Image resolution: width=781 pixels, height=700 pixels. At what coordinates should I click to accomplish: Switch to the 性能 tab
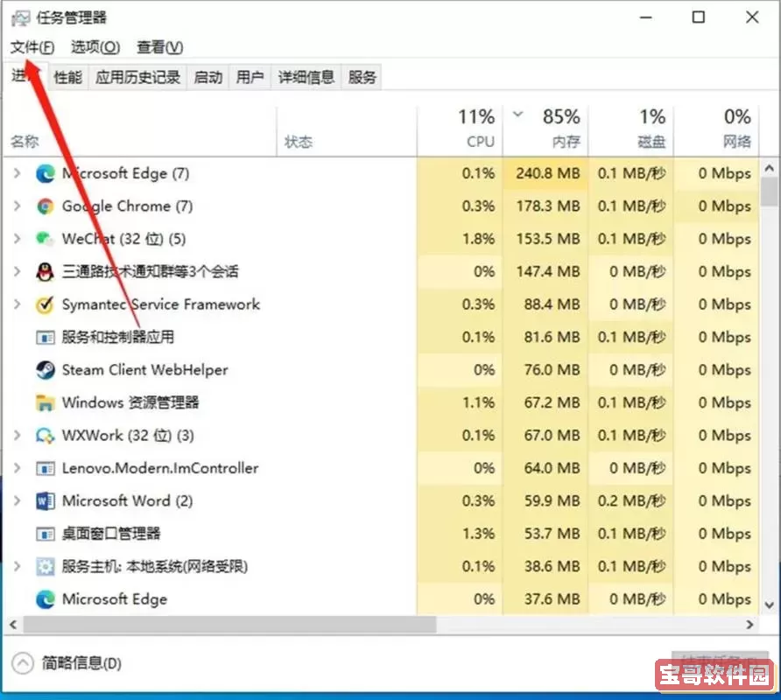67,77
